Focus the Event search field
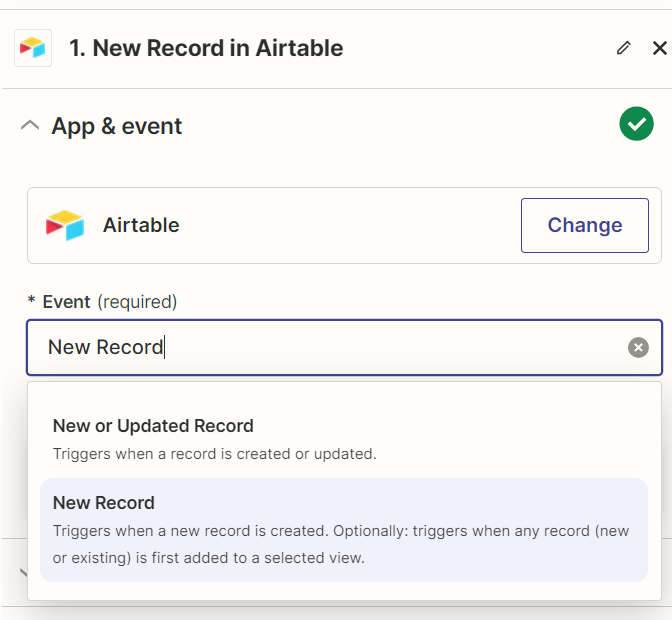 [x=334, y=347]
